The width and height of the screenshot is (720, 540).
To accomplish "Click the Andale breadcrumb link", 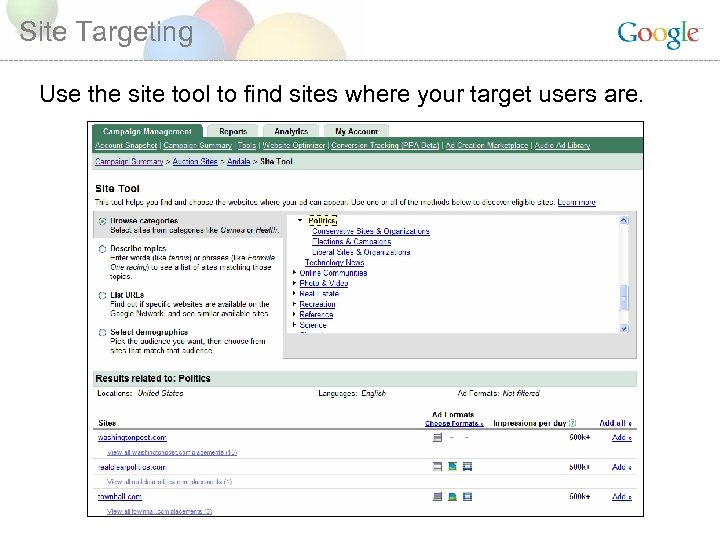I will click(x=238, y=162).
